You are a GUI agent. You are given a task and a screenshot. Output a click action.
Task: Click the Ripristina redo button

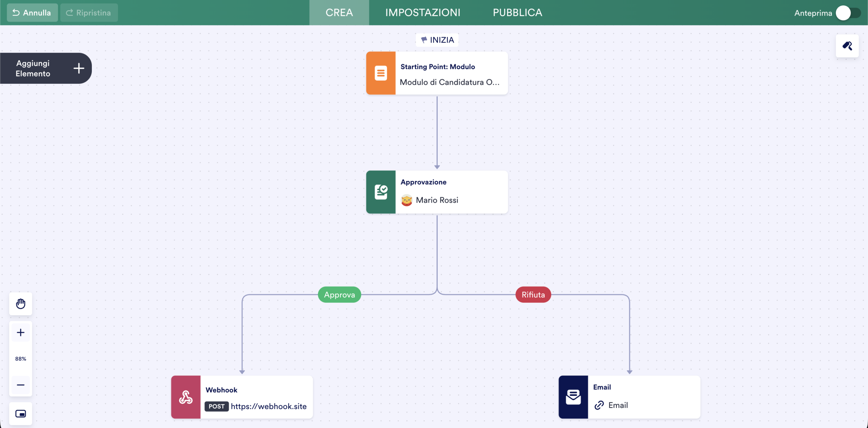coord(89,13)
